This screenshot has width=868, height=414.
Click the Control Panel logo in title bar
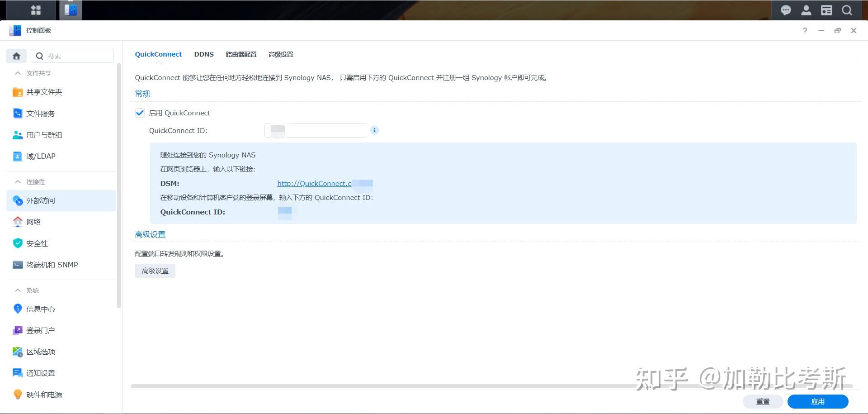[15, 30]
